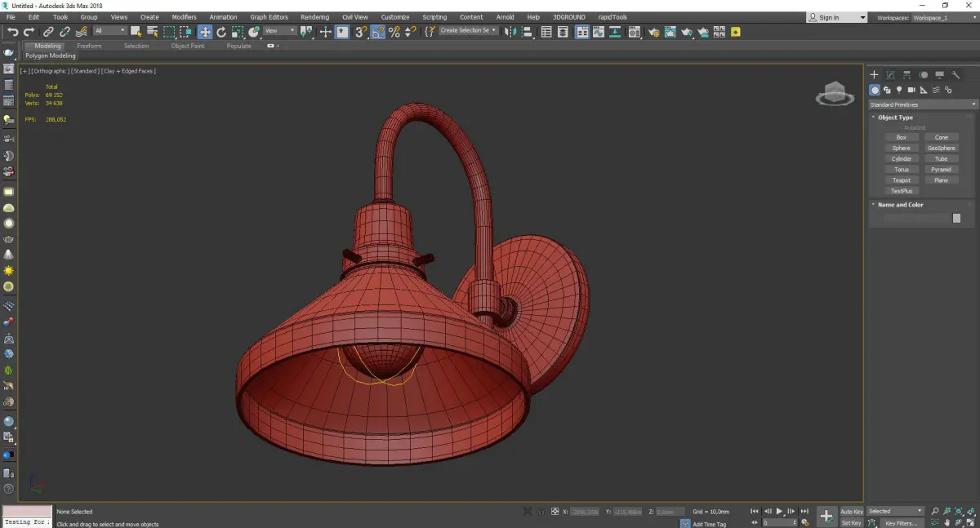The height and width of the screenshot is (528, 980).
Task: Open the Standard Primitives dropdown
Action: [x=923, y=104]
